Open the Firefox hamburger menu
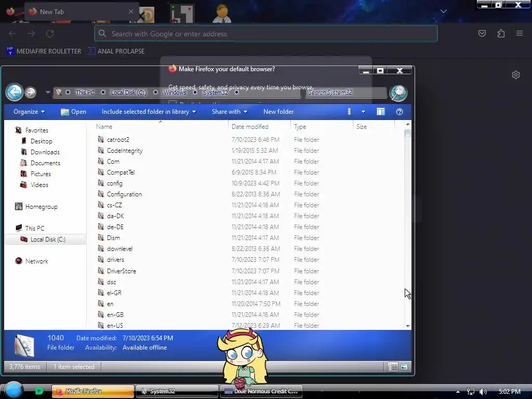The image size is (532, 399). [x=520, y=33]
